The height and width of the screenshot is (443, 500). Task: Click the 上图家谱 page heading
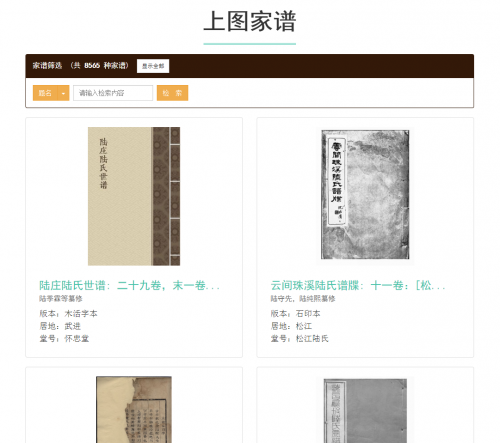[250, 21]
